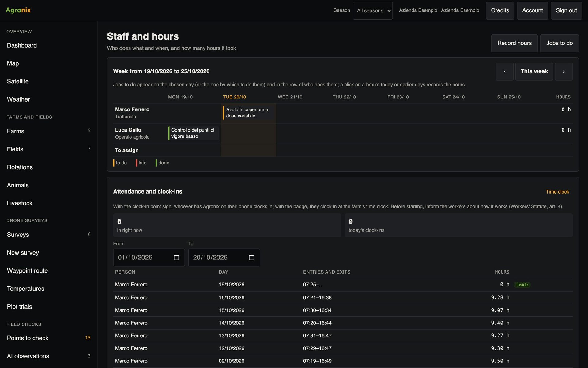Open Livestock in the sidebar
This screenshot has height=368, width=588.
(x=49, y=203)
